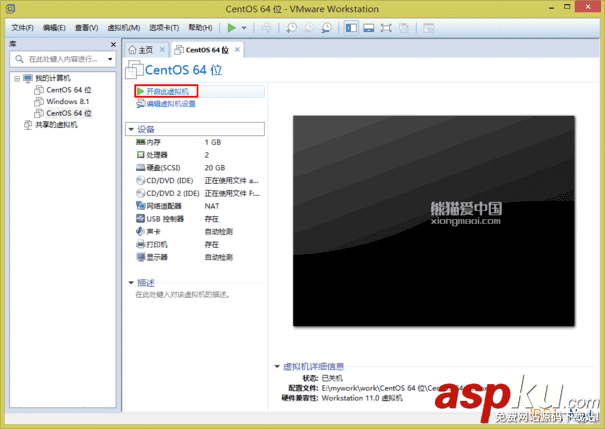Viewport: 605px width, 429px height.
Task: Click the green Power On toolbar button
Action: (x=232, y=28)
